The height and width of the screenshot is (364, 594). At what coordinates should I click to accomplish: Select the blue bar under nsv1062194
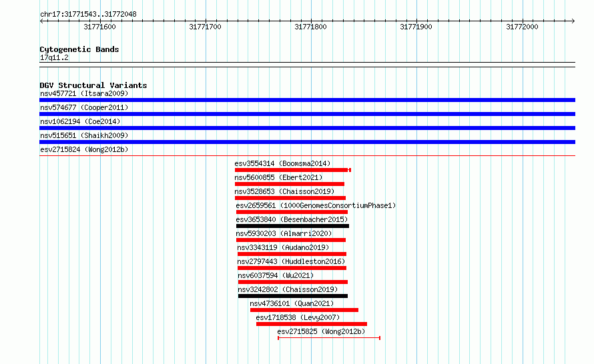click(x=307, y=128)
